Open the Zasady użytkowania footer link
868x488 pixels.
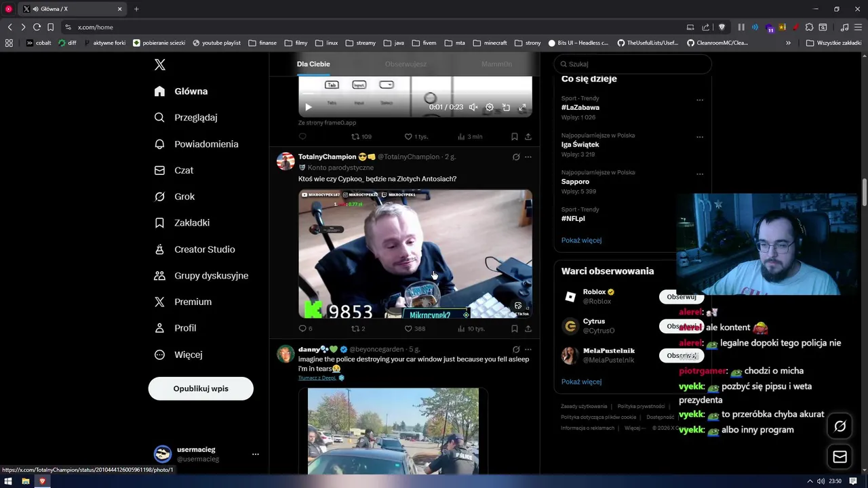(584, 407)
